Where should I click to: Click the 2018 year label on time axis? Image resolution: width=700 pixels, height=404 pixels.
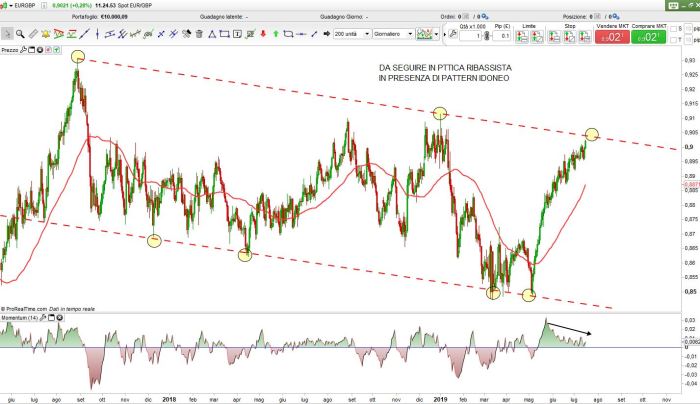[x=169, y=400]
